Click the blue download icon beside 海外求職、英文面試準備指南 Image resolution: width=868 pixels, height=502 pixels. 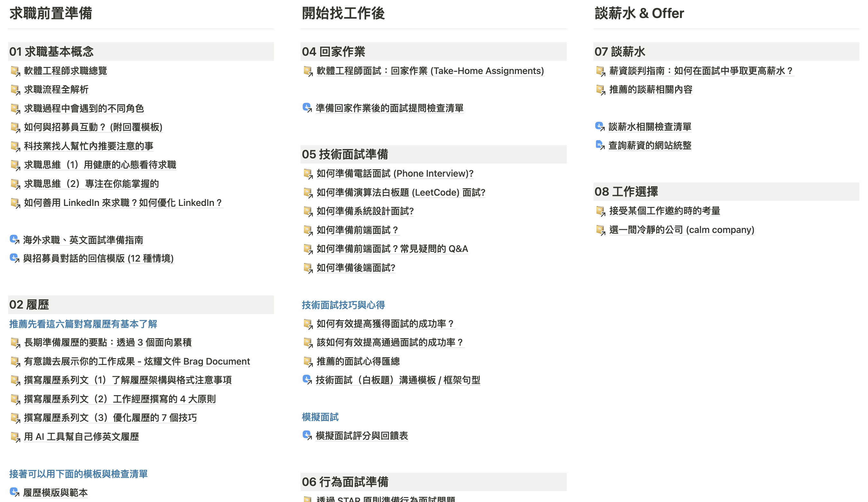click(14, 240)
